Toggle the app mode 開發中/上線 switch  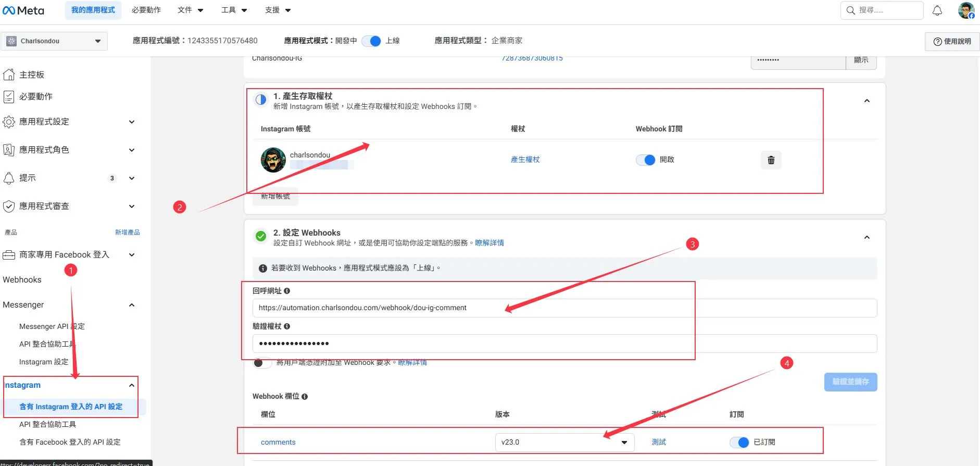click(371, 41)
